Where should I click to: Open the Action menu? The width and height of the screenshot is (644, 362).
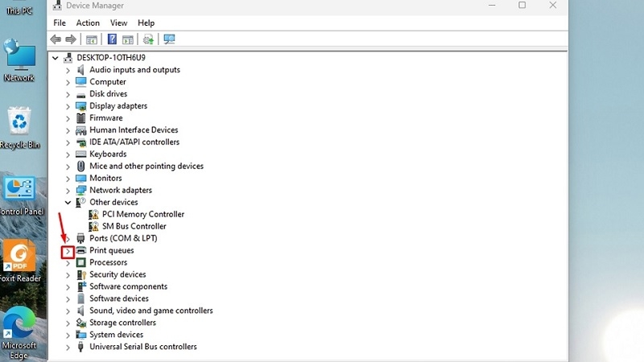(88, 23)
